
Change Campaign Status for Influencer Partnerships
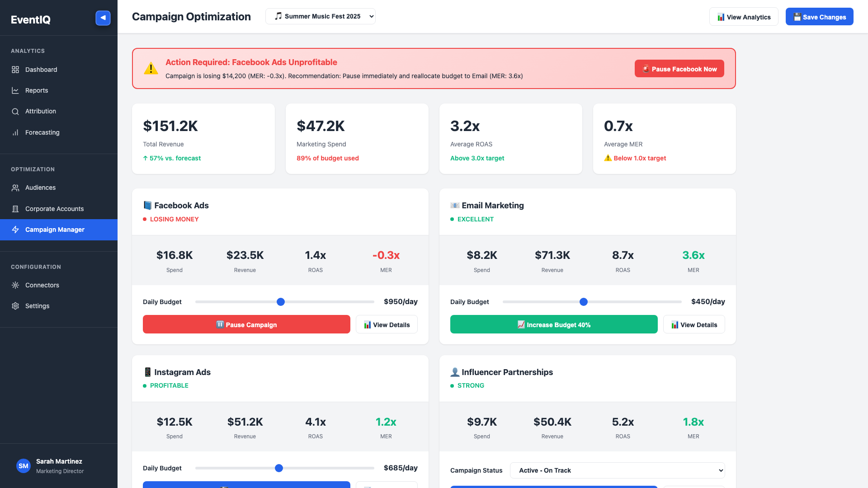tap(617, 470)
